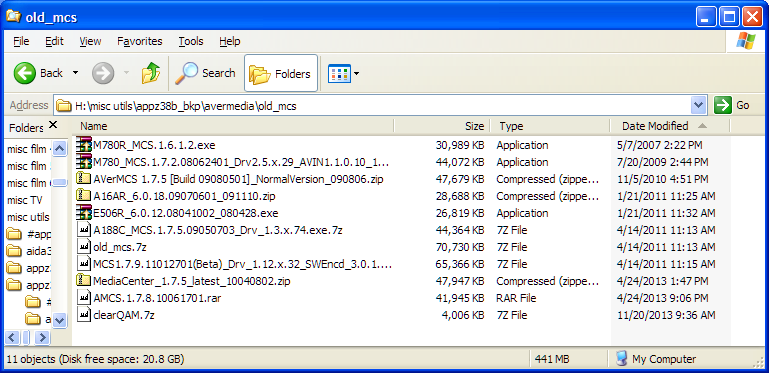The width and height of the screenshot is (769, 373).
Task: Click the green Go button
Action: (x=733, y=105)
